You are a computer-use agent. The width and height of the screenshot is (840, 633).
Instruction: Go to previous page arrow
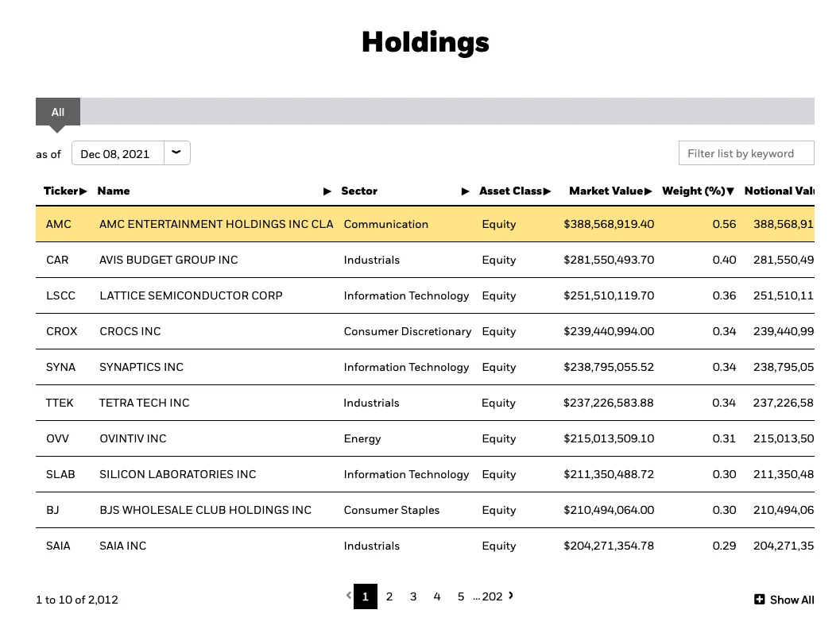click(349, 596)
